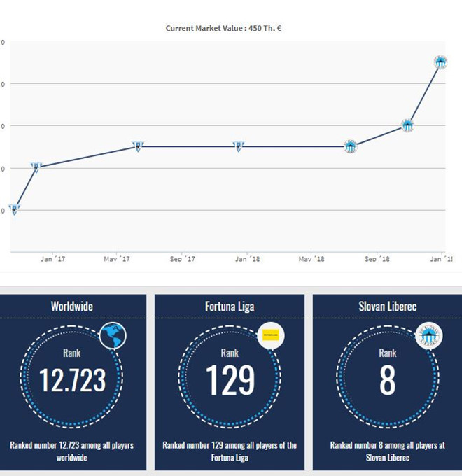Click the chart marker just before Jan '17

pos(36,167)
